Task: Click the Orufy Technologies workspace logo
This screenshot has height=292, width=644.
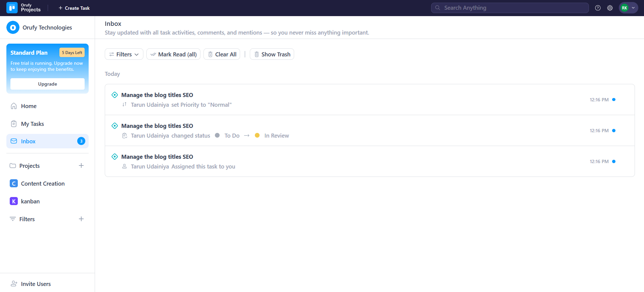Action: coord(13,28)
